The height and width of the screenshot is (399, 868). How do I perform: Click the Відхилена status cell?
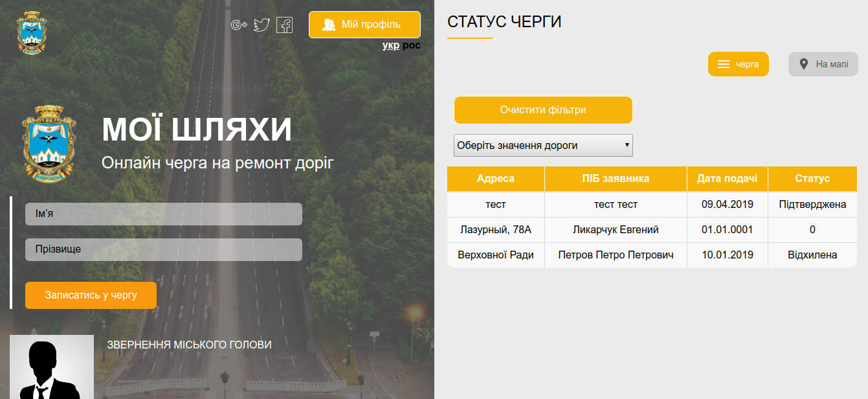812,255
